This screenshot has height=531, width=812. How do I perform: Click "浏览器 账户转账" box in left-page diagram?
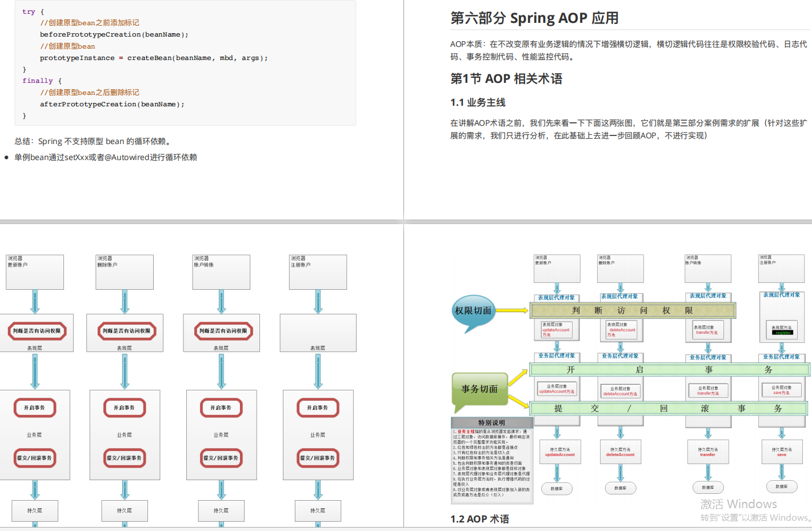point(221,272)
